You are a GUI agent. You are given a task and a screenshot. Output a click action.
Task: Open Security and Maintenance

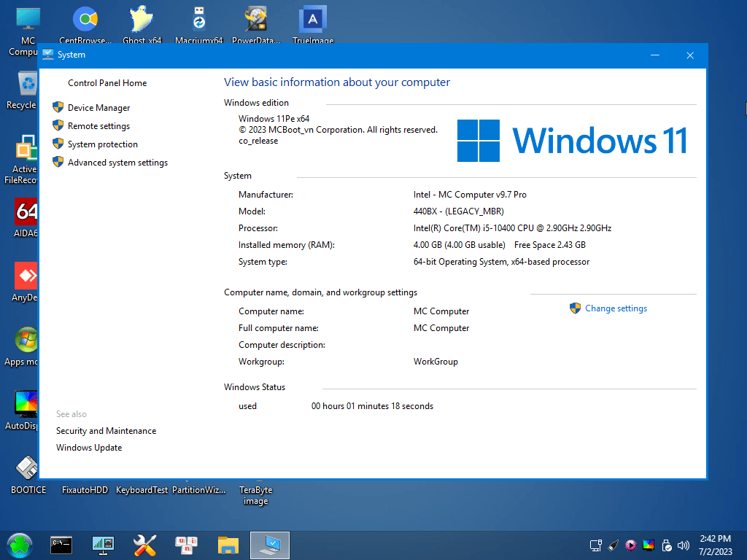pyautogui.click(x=106, y=430)
